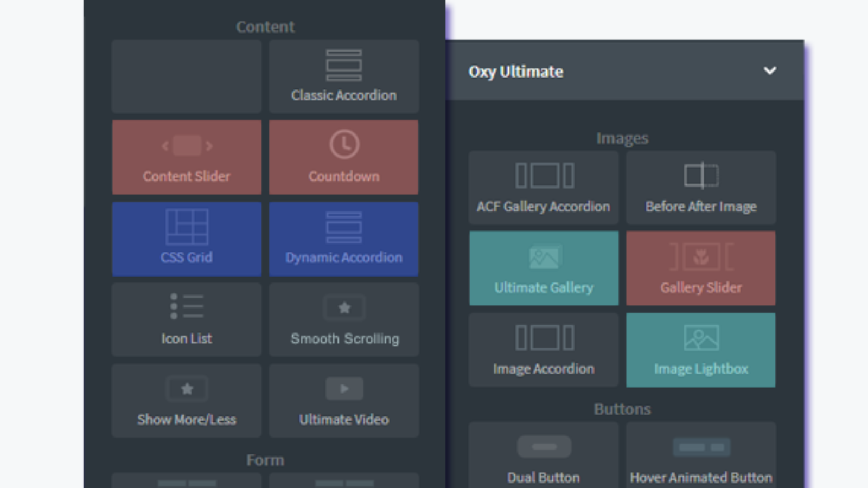Click the Buttons category heading

pos(622,409)
